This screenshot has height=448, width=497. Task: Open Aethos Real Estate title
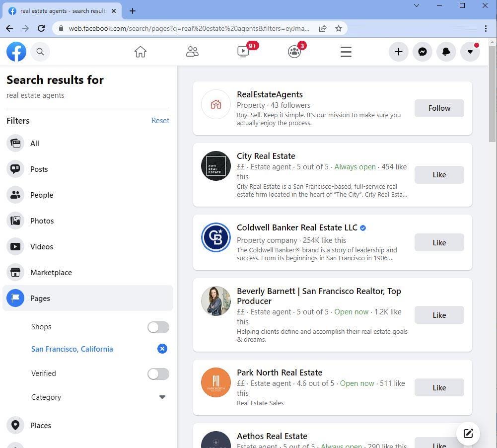(272, 436)
